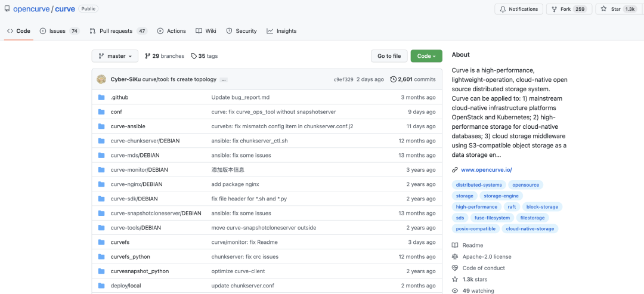Select the opensource topic tag
This screenshot has height=294, width=644.
(526, 185)
